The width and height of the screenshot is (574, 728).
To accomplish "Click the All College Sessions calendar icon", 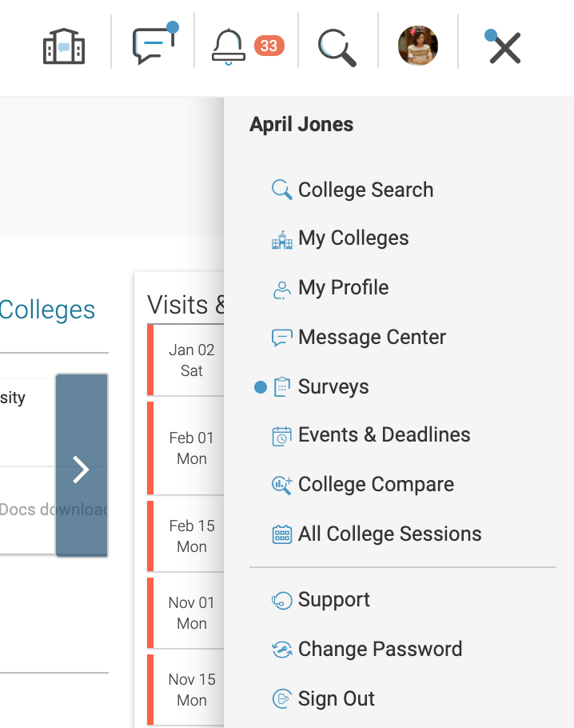I will [x=281, y=534].
